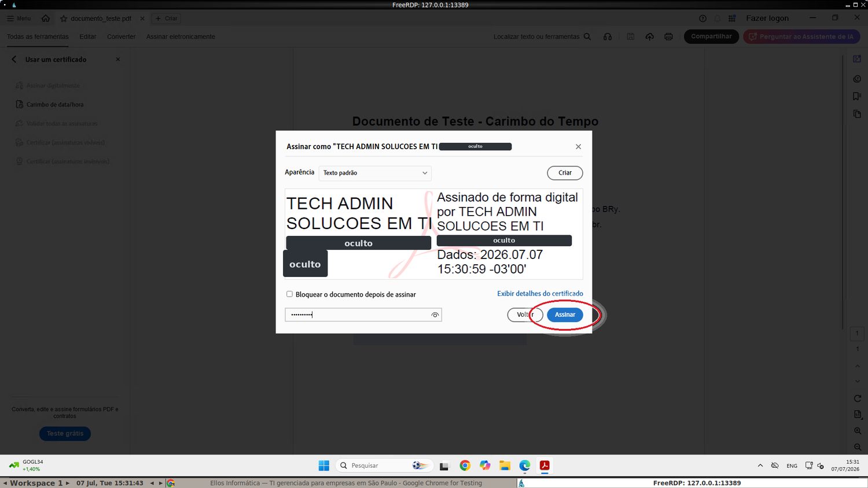Viewport: 868px width, 488px height.
Task: Go back from Usar um certificado
Action: click(14, 60)
